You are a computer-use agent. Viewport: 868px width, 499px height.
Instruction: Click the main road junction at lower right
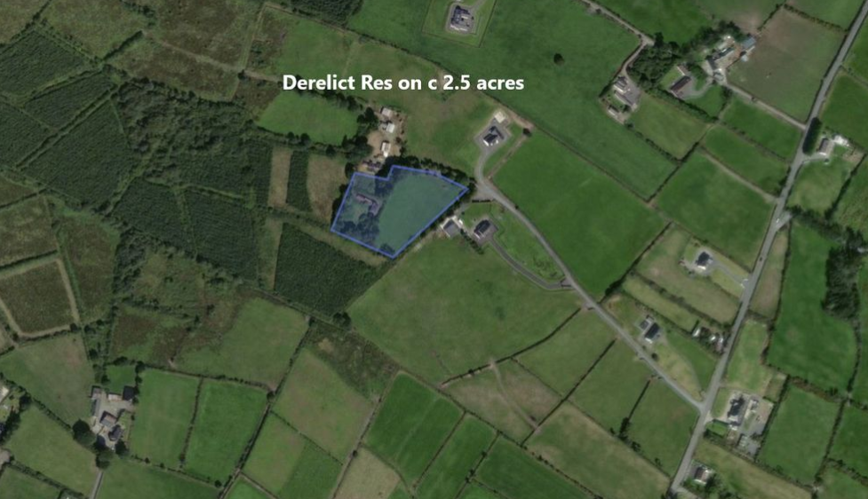coord(705,408)
